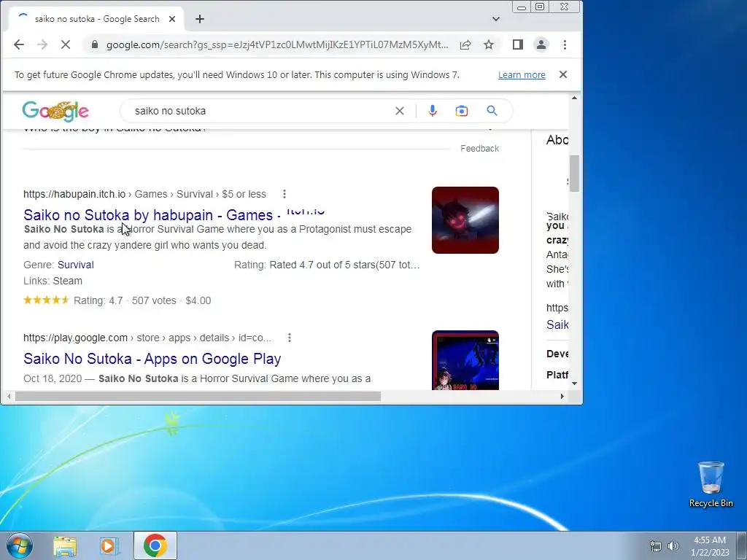Open options menu for play.google.com result

tap(290, 338)
